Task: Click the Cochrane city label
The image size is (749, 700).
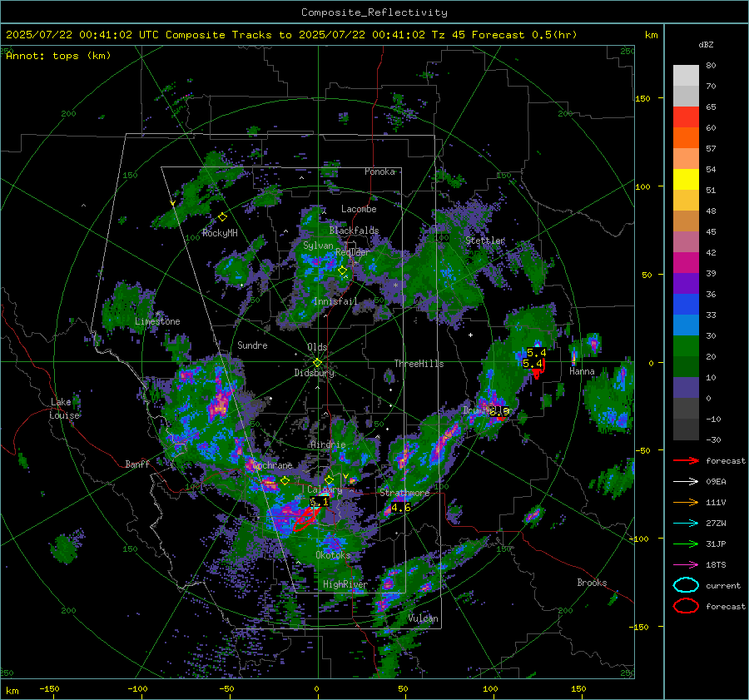Action: point(272,465)
